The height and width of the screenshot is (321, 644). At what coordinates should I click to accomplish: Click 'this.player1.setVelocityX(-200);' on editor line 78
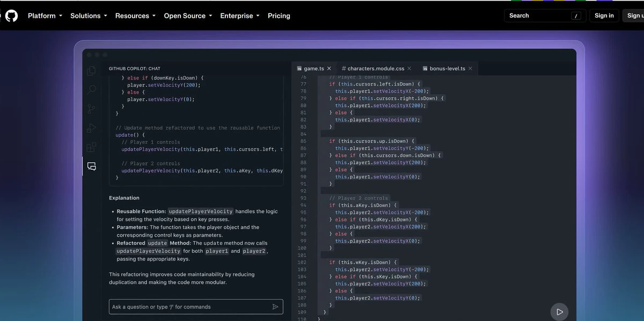(382, 91)
